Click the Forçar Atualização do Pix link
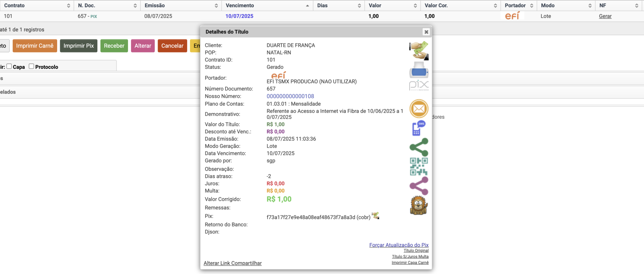The width and height of the screenshot is (644, 274). point(399,245)
